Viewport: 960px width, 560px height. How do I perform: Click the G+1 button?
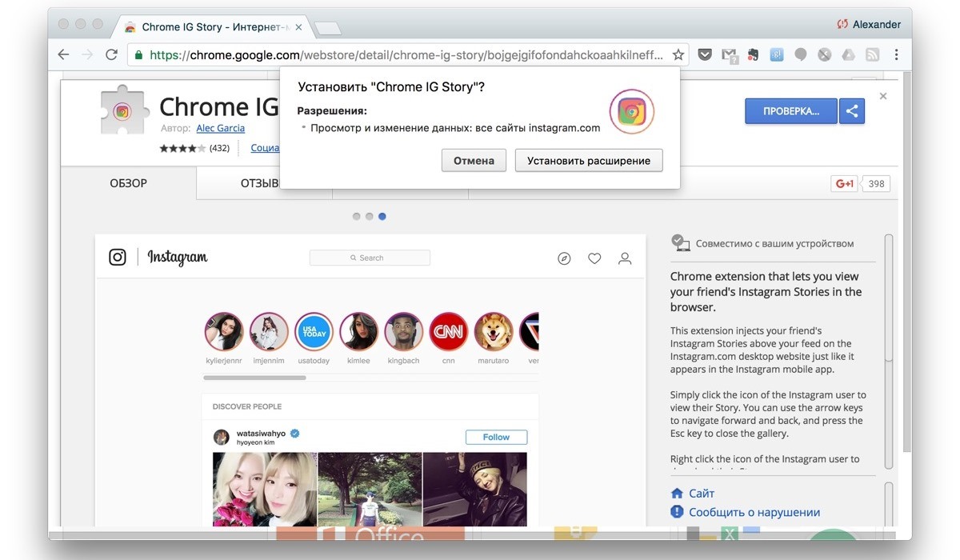pos(845,183)
